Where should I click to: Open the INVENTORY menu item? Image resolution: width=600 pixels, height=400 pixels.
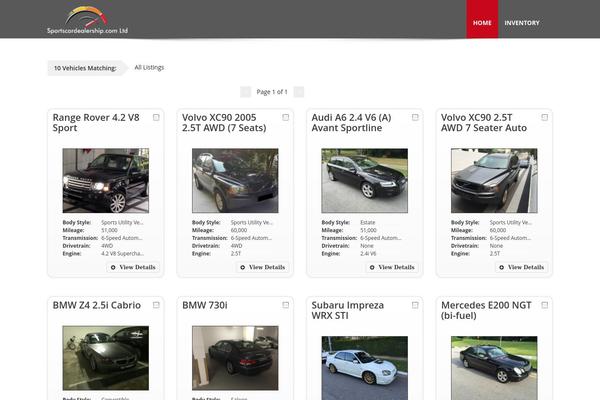tap(522, 23)
